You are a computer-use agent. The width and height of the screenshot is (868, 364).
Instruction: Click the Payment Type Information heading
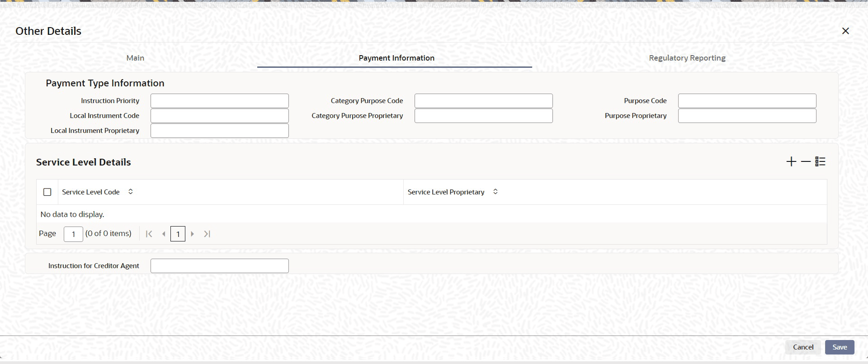105,83
